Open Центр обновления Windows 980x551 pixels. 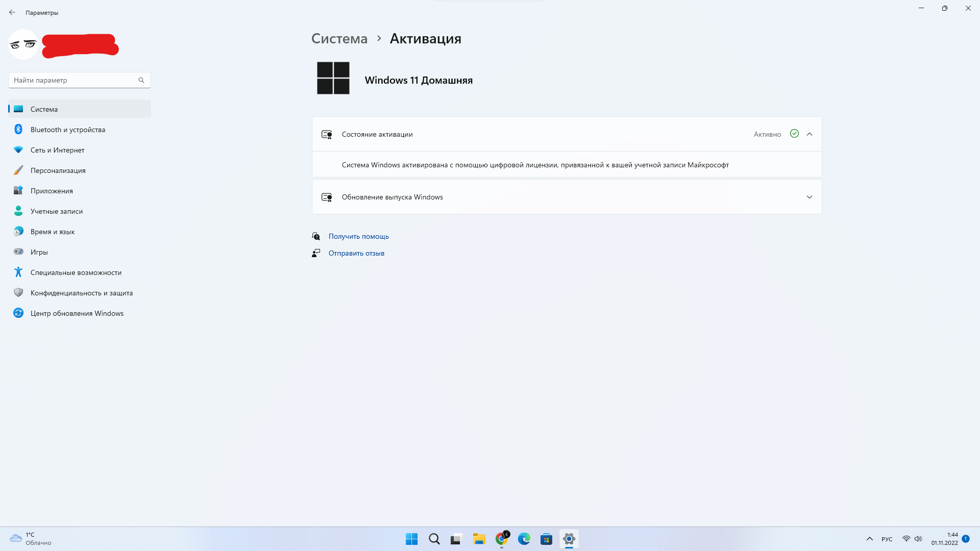point(80,313)
